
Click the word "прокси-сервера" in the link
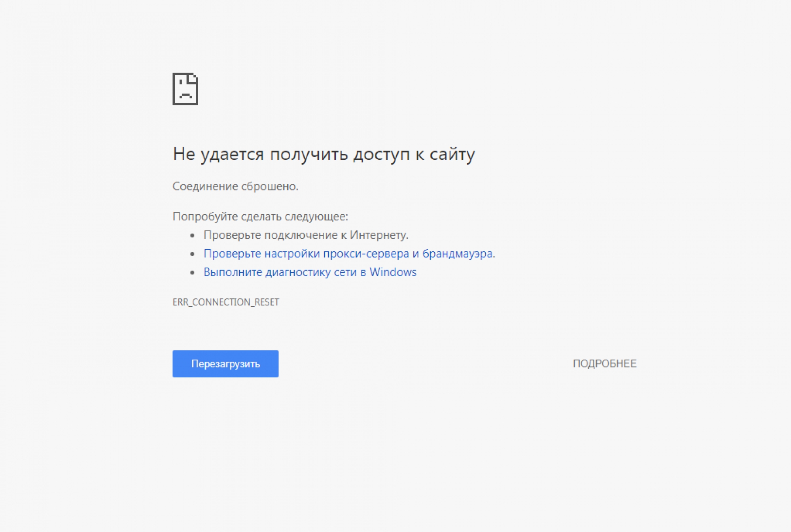[x=366, y=253]
